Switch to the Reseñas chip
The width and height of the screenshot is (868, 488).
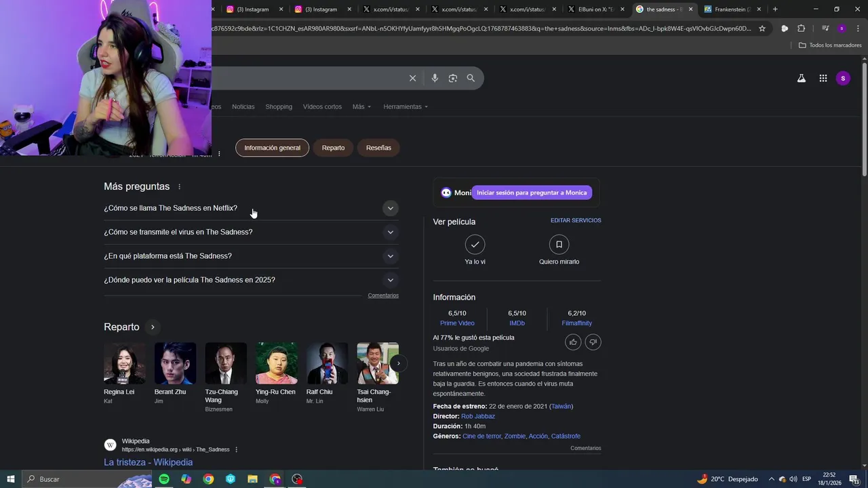tap(378, 148)
